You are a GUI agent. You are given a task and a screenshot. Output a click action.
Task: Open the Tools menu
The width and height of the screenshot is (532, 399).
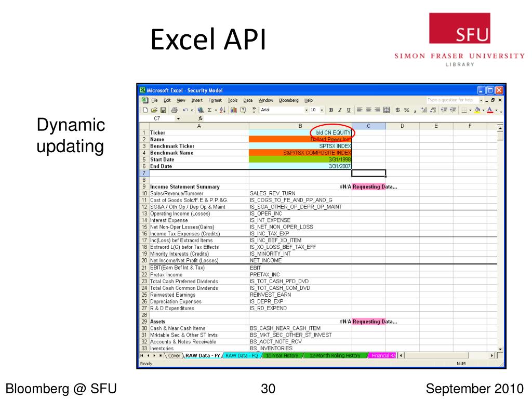coord(232,100)
